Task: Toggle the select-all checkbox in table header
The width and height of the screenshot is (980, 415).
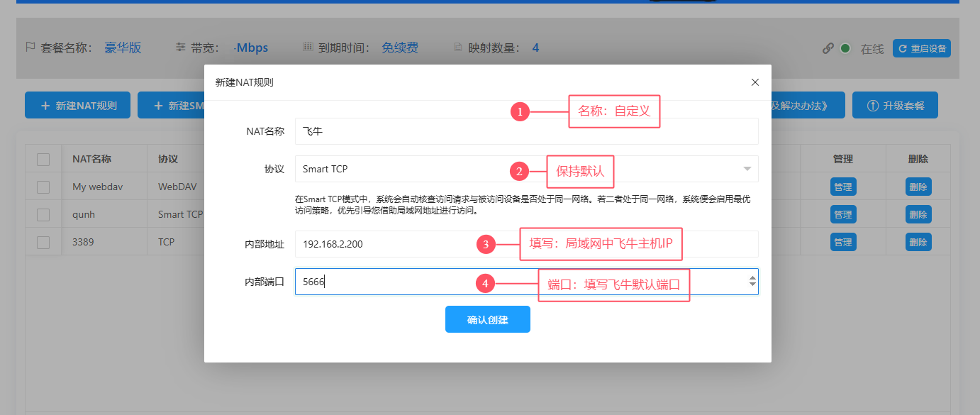Action: coord(43,160)
